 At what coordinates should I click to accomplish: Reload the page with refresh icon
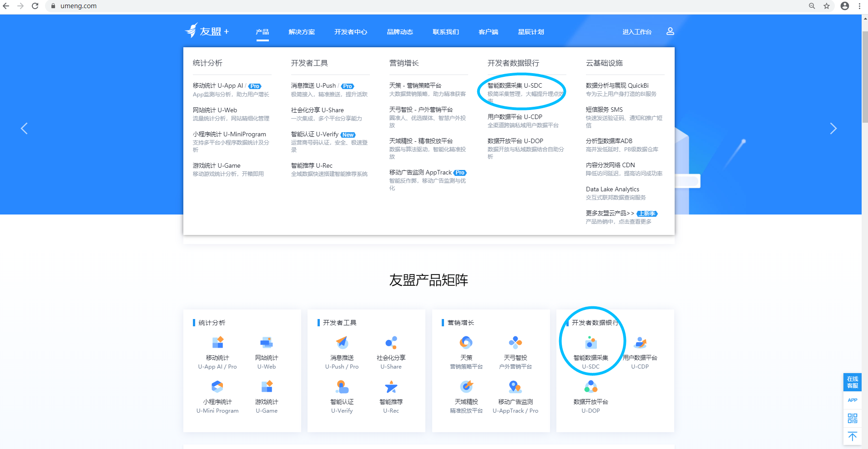tap(35, 6)
